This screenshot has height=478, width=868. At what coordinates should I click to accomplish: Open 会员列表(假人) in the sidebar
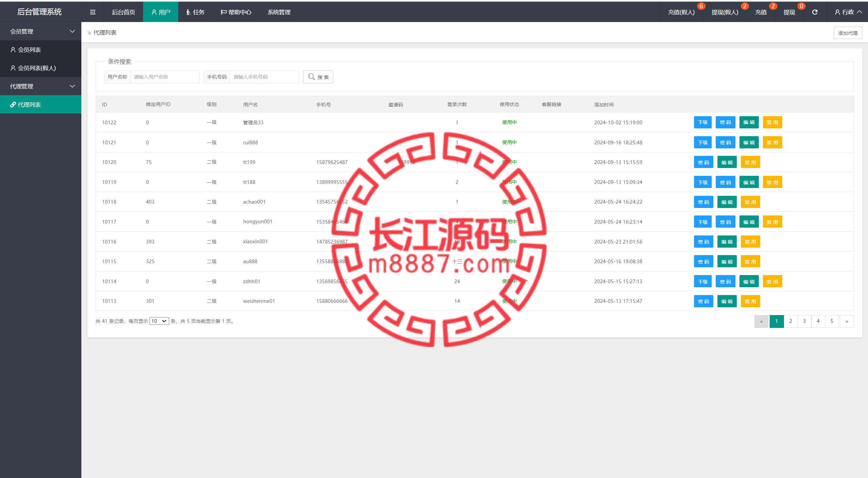coord(41,68)
